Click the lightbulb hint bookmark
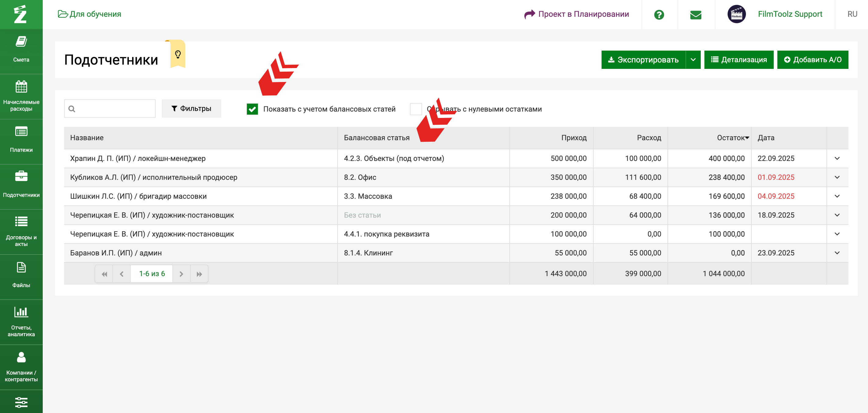This screenshot has height=413, width=868. point(178,54)
